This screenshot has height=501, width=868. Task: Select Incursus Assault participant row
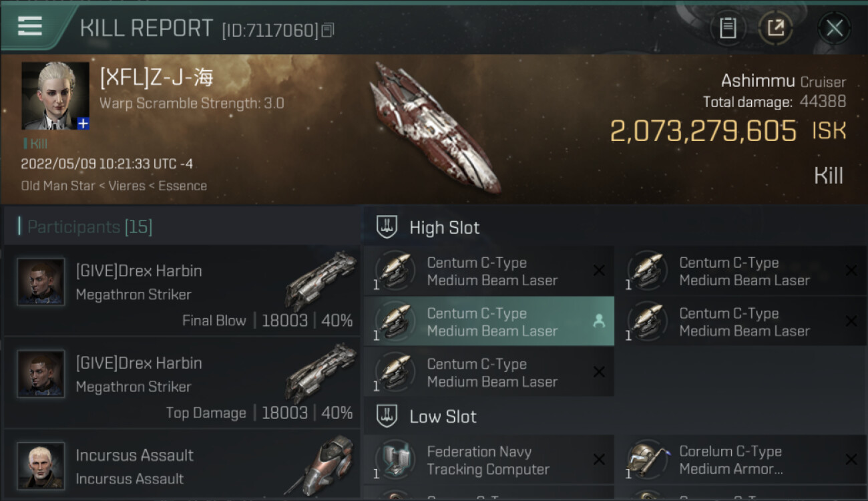(x=182, y=466)
